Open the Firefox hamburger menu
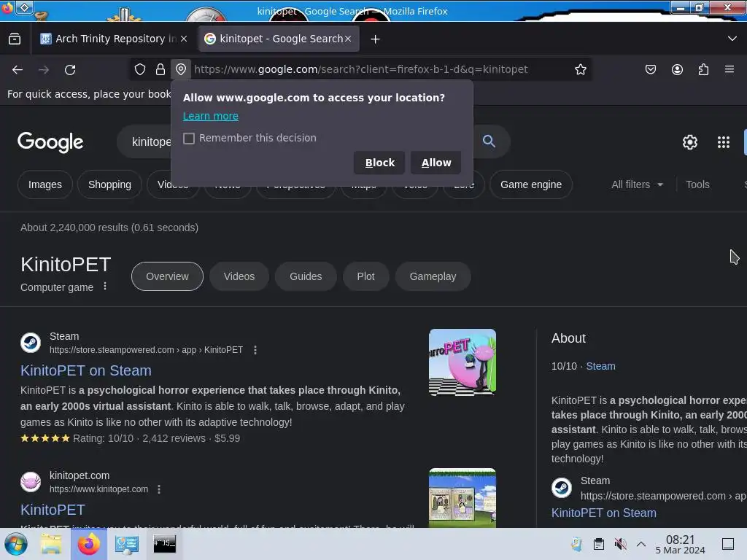This screenshot has width=747, height=560. 729,69
